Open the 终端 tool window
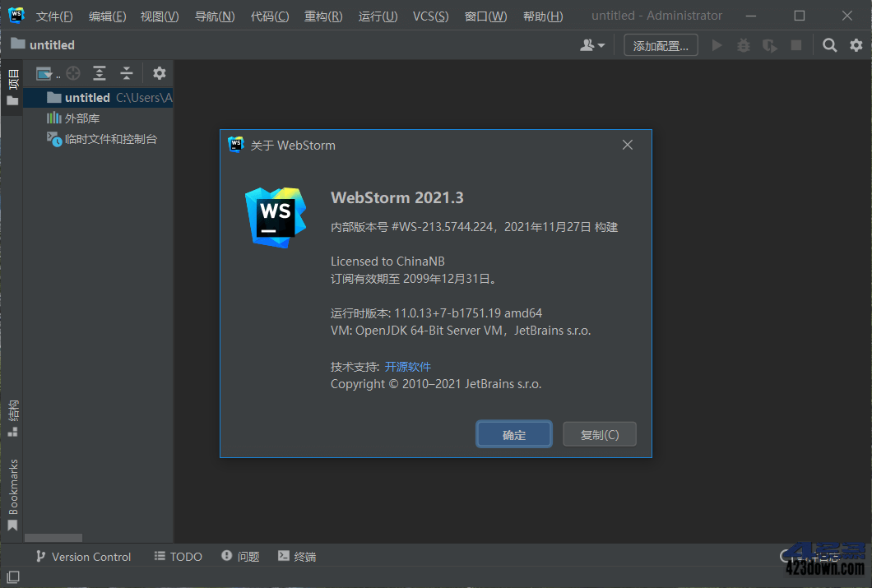The width and height of the screenshot is (872, 588). point(296,556)
